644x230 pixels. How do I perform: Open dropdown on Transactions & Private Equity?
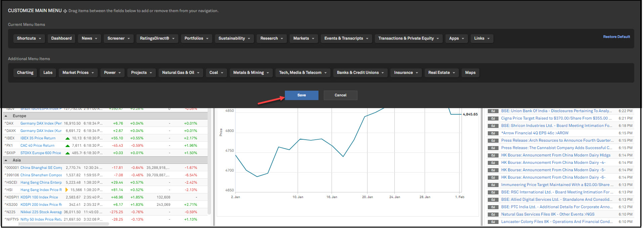[438, 39]
